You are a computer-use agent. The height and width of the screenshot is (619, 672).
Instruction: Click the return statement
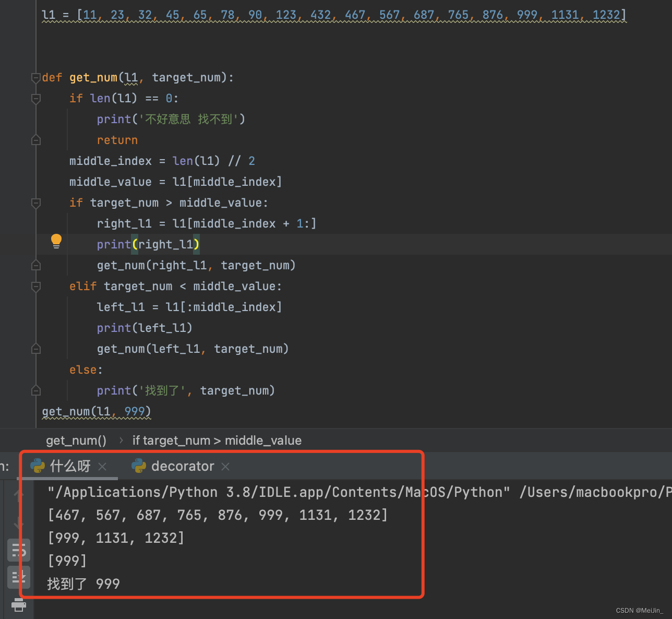pos(117,140)
